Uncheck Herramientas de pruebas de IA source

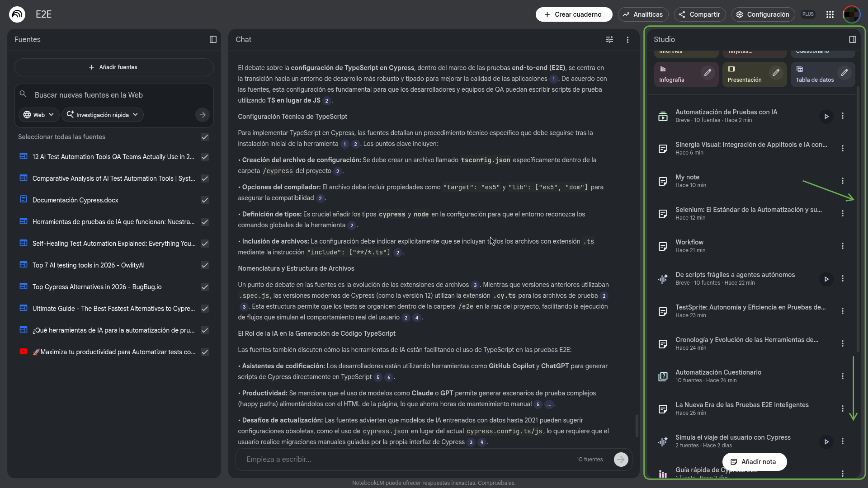click(205, 222)
